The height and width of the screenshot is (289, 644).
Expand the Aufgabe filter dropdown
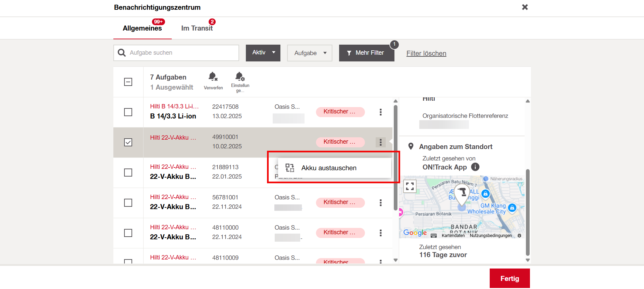(x=310, y=53)
